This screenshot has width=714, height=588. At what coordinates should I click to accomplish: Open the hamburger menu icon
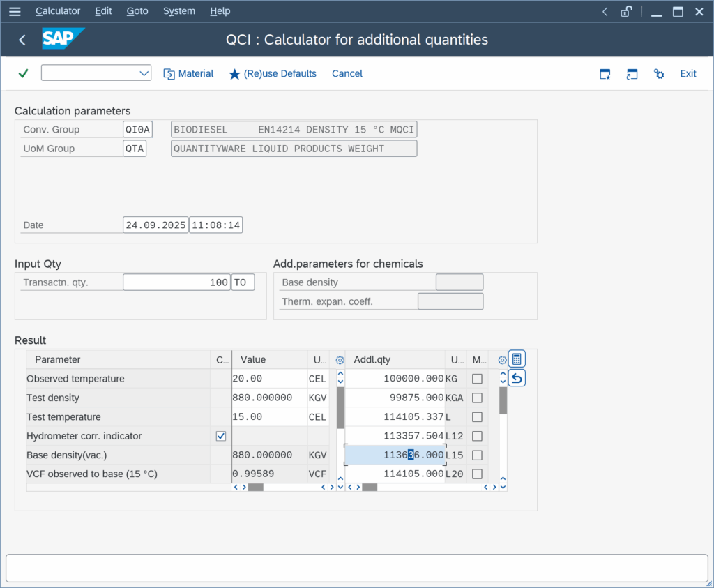(x=15, y=11)
